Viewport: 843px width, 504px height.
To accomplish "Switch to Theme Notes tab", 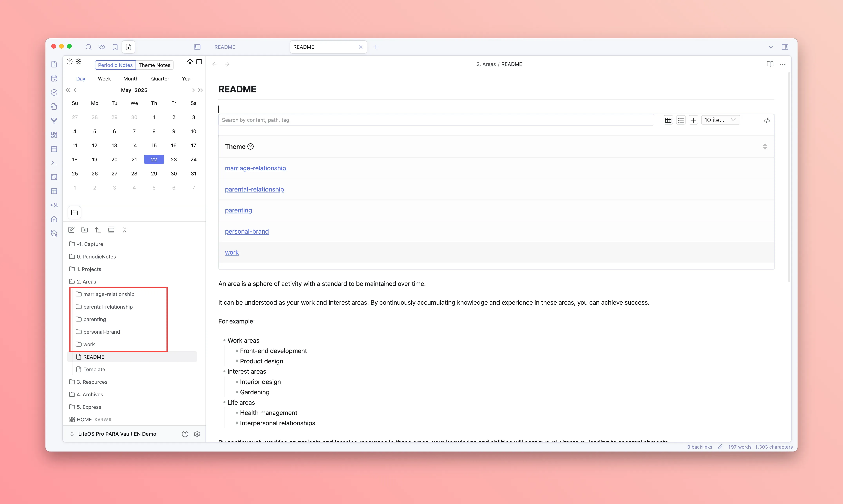I will [x=154, y=65].
